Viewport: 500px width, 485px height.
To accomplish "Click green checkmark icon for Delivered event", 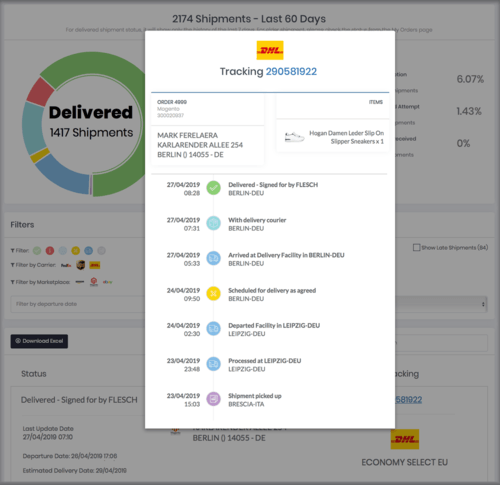I will point(213,188).
